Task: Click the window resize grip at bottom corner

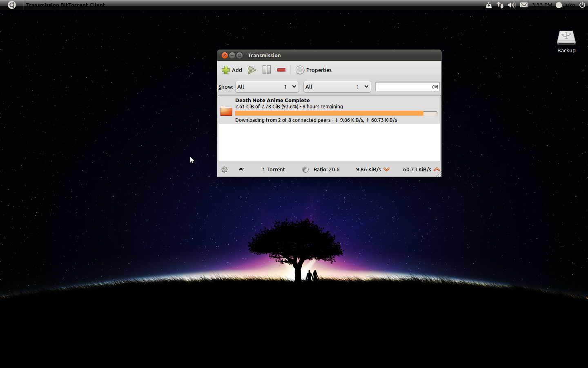Action: click(x=438, y=174)
